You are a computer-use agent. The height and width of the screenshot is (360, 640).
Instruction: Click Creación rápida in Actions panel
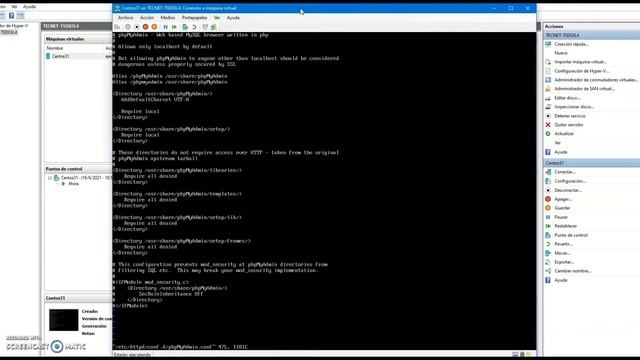click(x=571, y=44)
